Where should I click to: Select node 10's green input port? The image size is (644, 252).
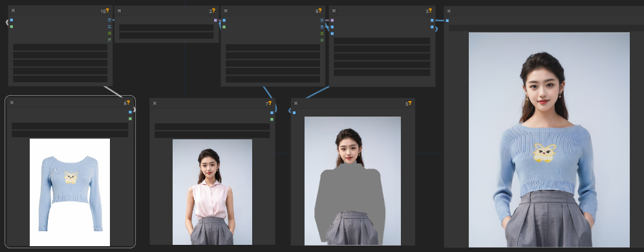pyautogui.click(x=12, y=27)
